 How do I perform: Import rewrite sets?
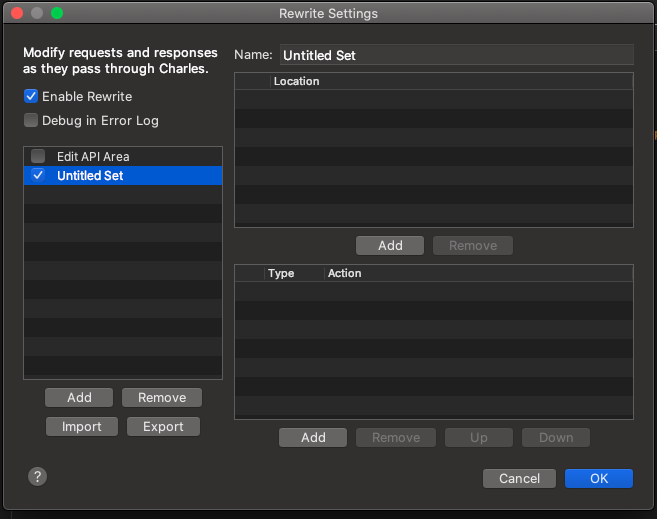coord(82,426)
